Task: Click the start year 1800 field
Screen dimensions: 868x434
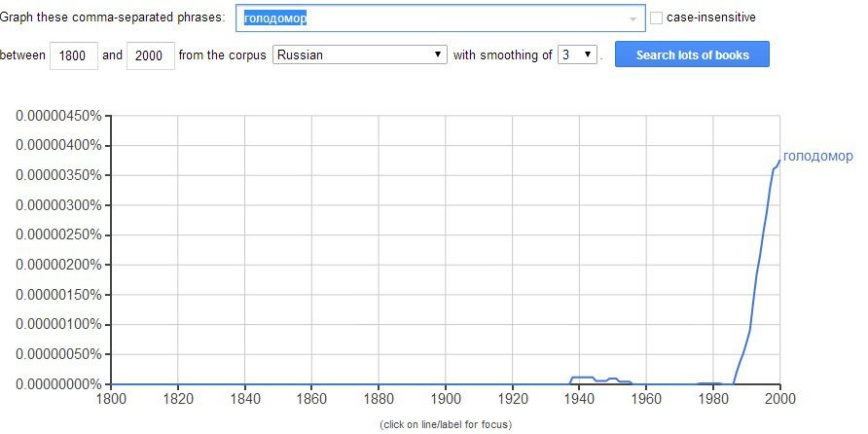Action: pyautogui.click(x=74, y=55)
